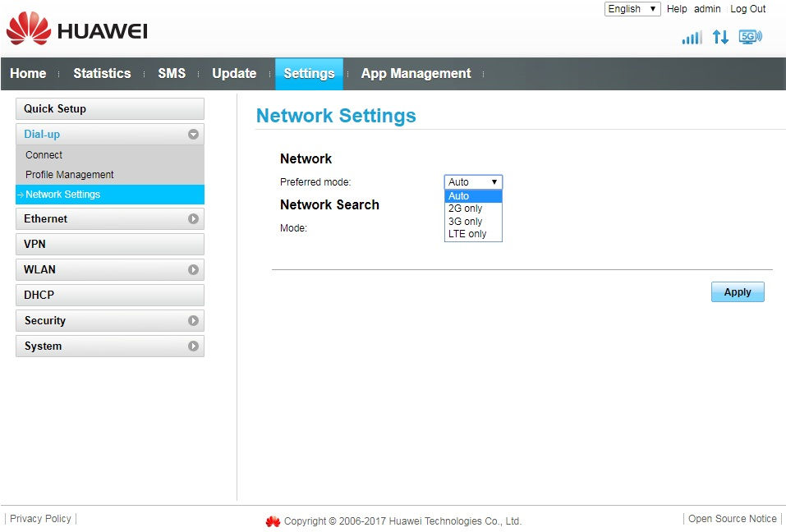Click the 5G network status icon

(748, 36)
